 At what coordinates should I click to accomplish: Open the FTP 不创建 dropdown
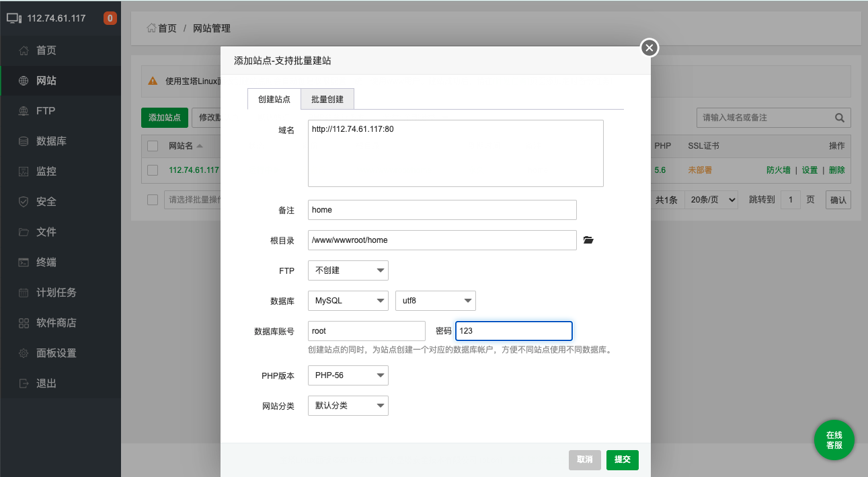point(348,270)
